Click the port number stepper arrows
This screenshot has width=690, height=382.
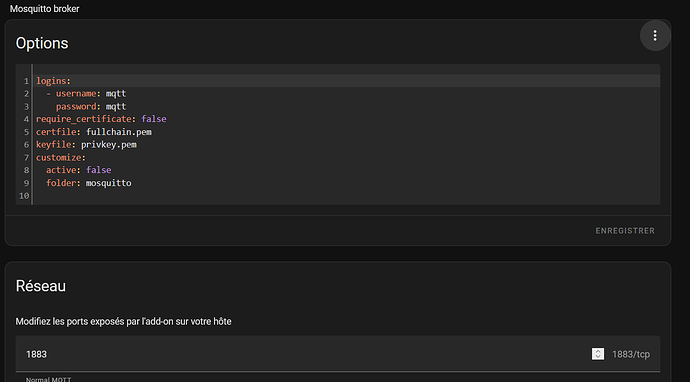coord(598,354)
